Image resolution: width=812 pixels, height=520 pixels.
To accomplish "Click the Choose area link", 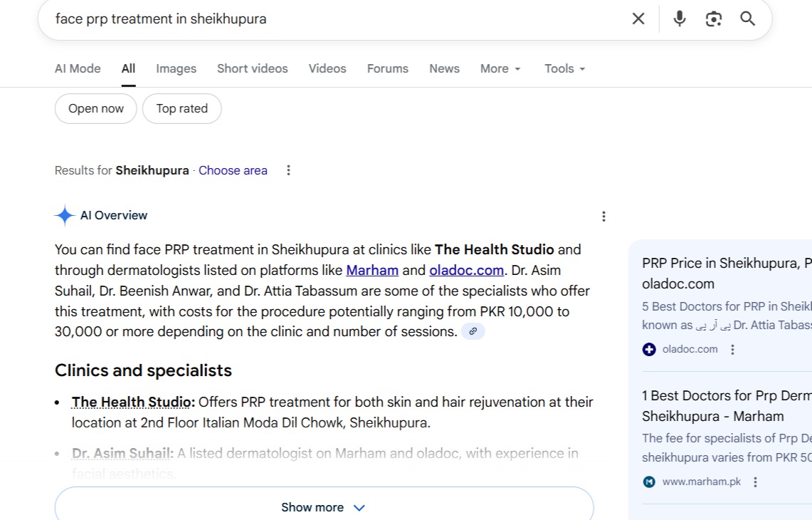I will (233, 171).
